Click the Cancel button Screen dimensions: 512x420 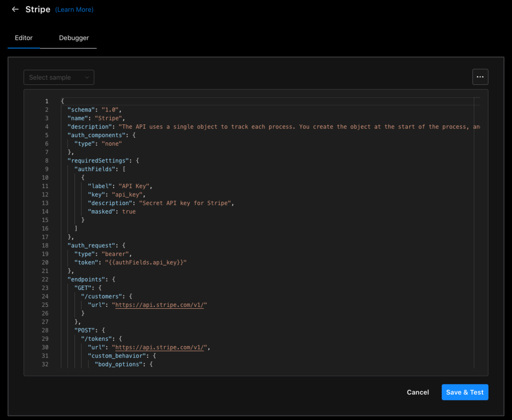coord(418,392)
